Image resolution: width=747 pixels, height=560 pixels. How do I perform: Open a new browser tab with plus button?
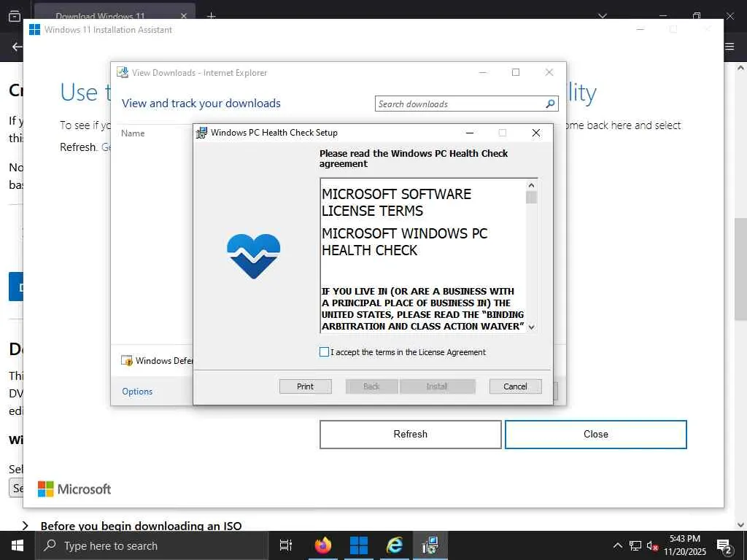point(212,16)
